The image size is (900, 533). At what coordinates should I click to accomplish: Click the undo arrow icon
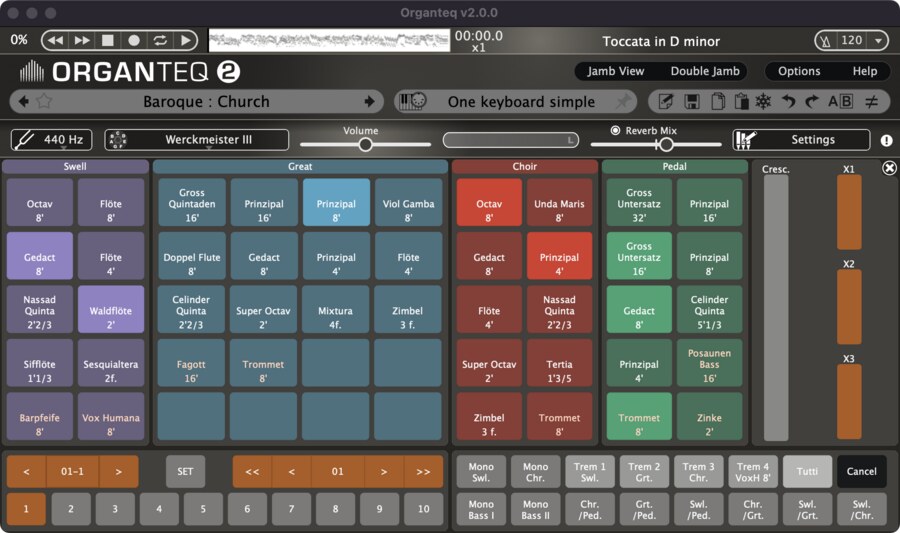coord(788,101)
